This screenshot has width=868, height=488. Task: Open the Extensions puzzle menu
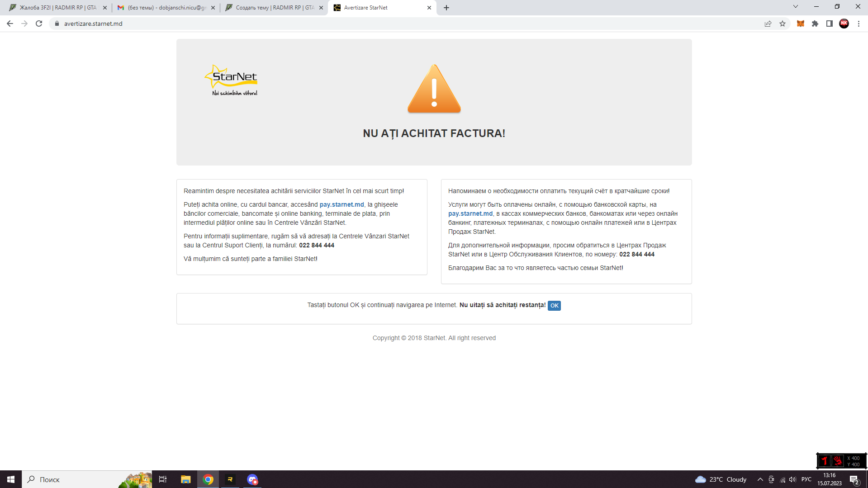(x=815, y=24)
